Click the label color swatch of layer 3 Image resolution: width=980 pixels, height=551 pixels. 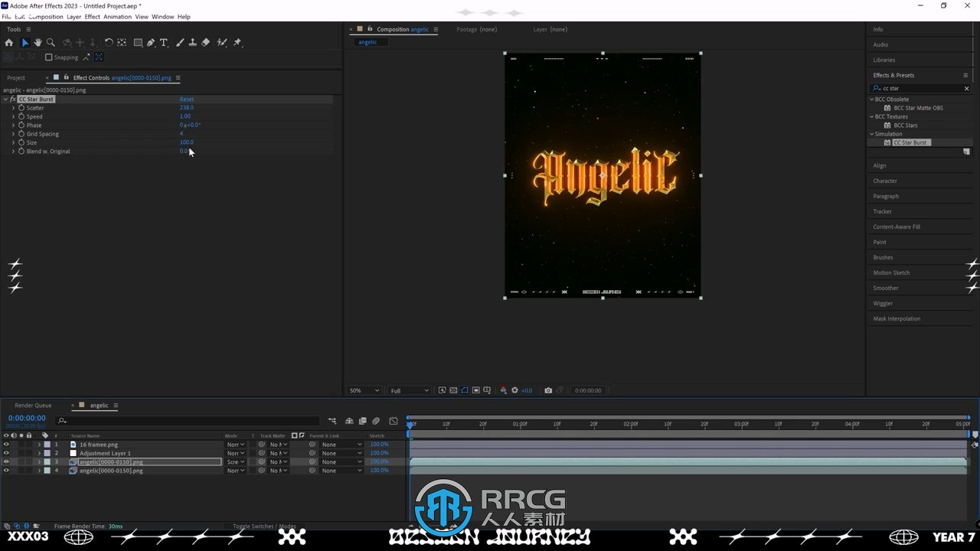click(x=47, y=462)
